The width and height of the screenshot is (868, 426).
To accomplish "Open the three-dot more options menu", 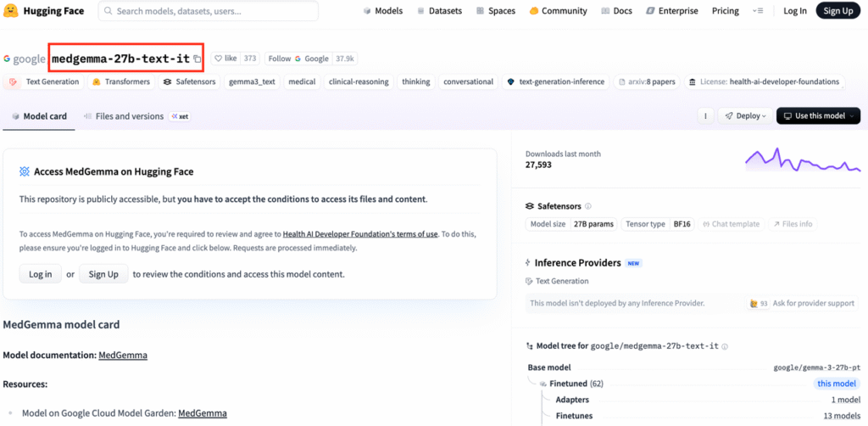I will click(x=704, y=116).
